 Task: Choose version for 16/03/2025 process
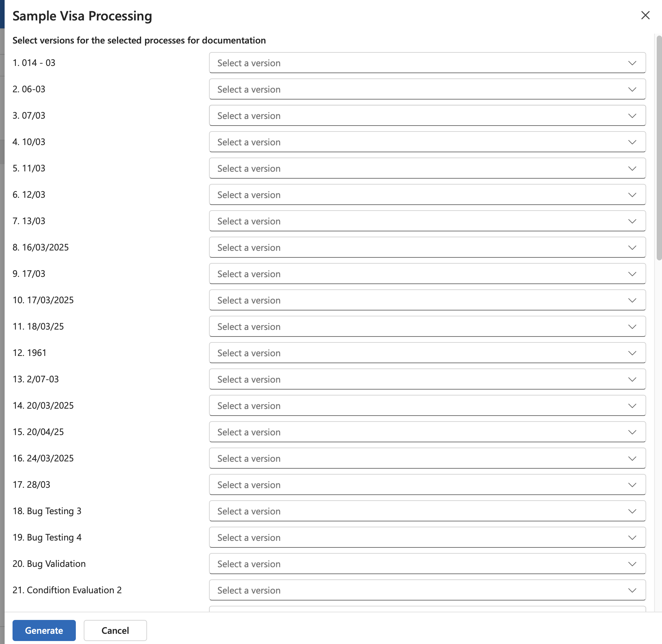click(x=427, y=248)
